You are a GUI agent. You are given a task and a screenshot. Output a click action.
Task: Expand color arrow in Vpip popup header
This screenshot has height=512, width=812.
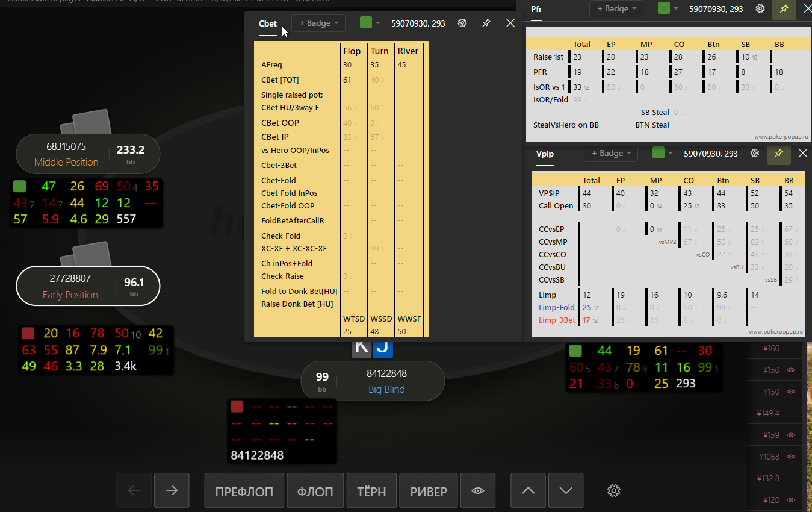click(x=671, y=154)
